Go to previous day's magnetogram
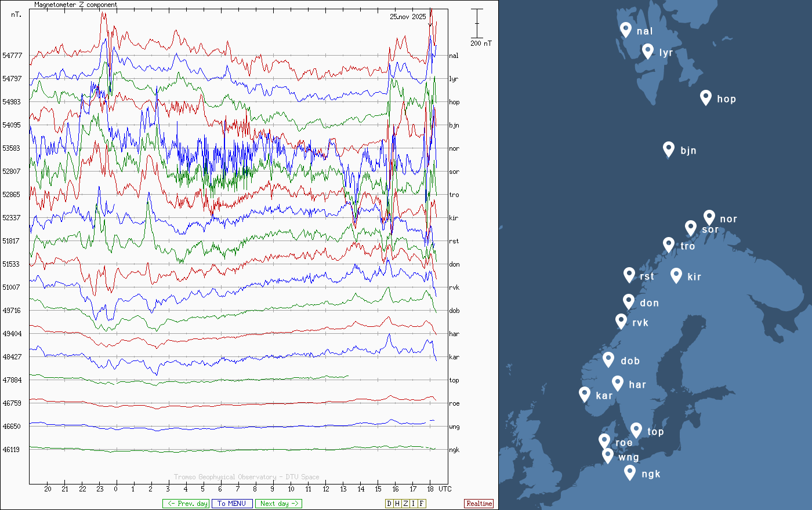Screen dimensions: 812x510 coord(186,504)
